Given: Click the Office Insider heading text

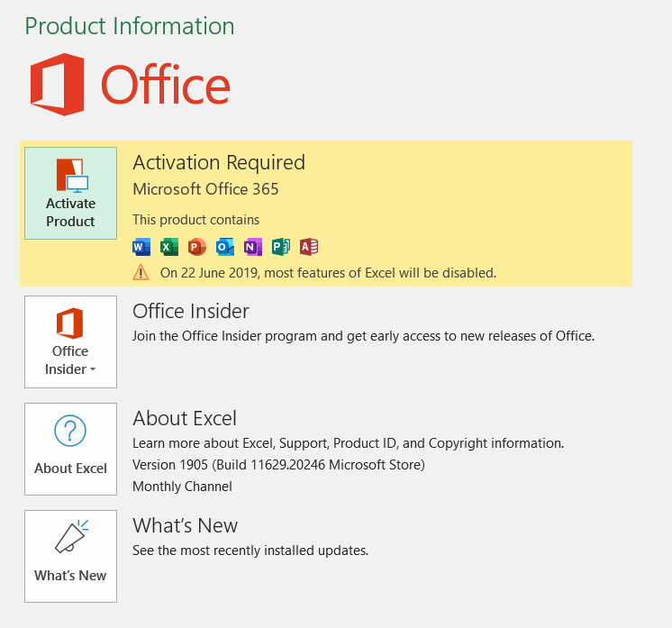Looking at the screenshot, I should click(191, 311).
